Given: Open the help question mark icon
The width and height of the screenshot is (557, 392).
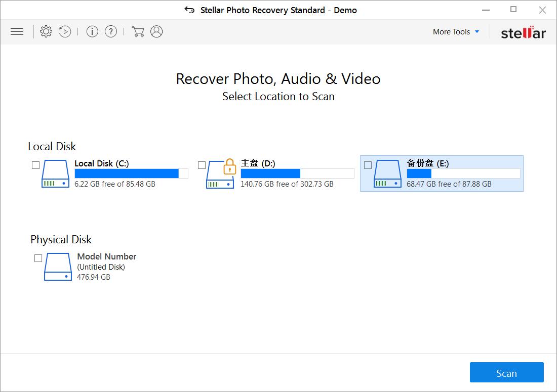Looking at the screenshot, I should (x=111, y=31).
